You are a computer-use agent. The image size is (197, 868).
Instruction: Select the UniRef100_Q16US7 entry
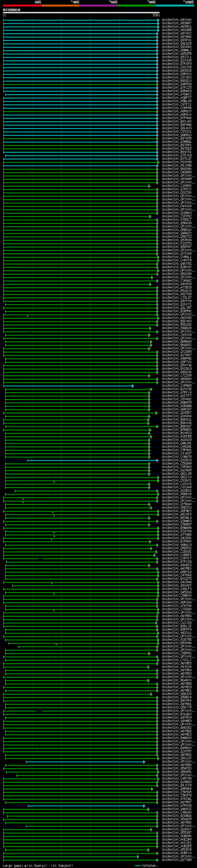coord(176,830)
